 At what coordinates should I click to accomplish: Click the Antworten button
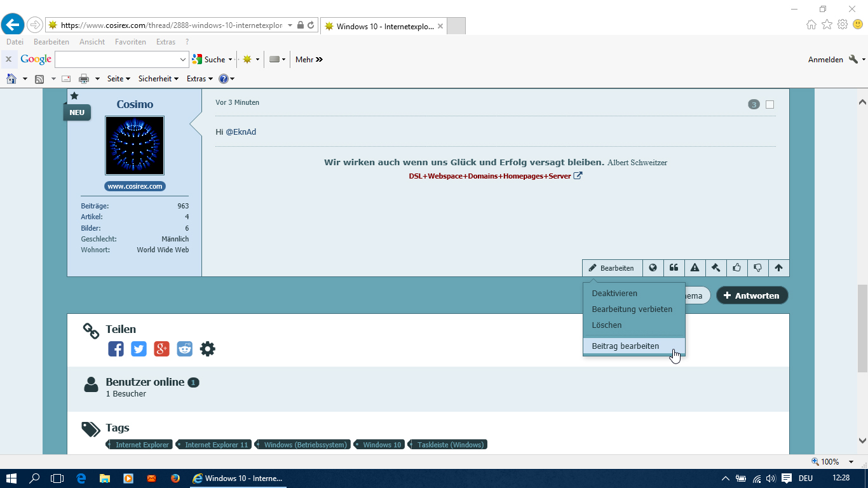pos(752,295)
